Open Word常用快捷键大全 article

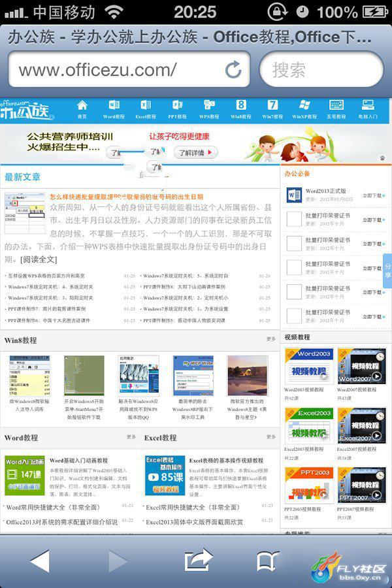pyautogui.click(x=52, y=508)
